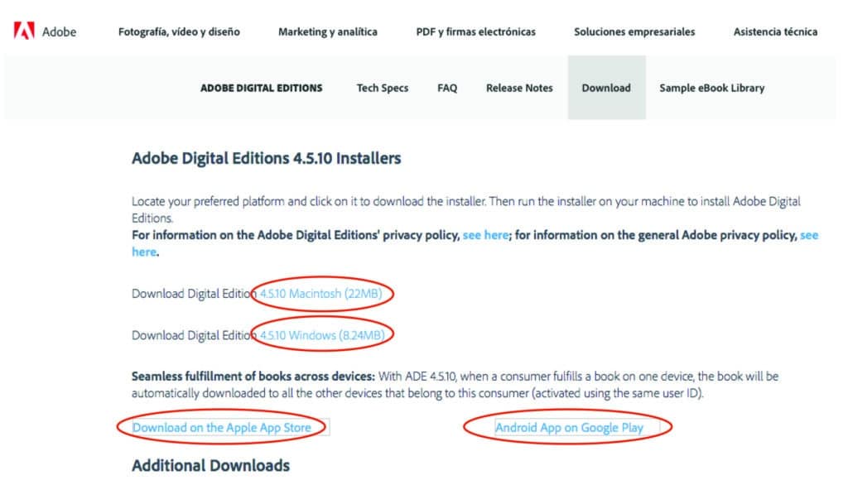Download 4.5.10 Windows (8.24MB) installer
Image resolution: width=848 pixels, height=504 pixels.
click(322, 335)
